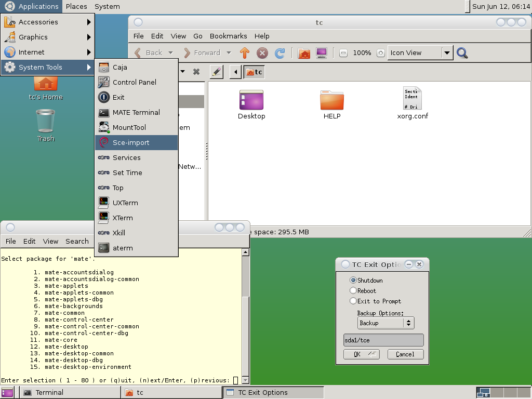Image resolution: width=532 pixels, height=399 pixels.
Task: Choose Exit to Prompt option
Action: 353,301
